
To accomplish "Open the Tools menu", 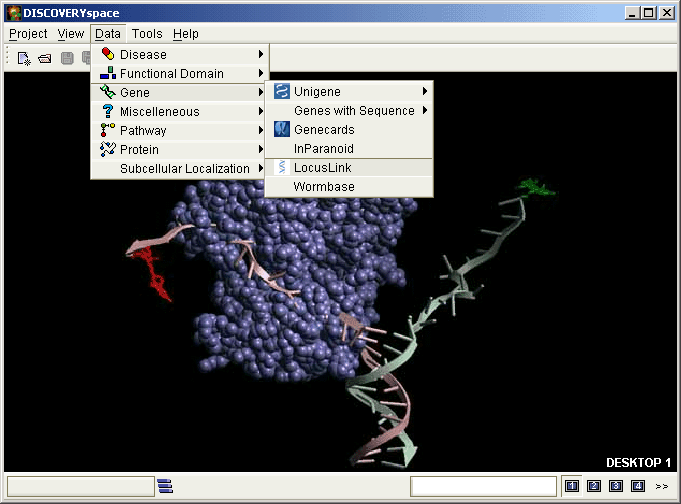I will pos(147,34).
